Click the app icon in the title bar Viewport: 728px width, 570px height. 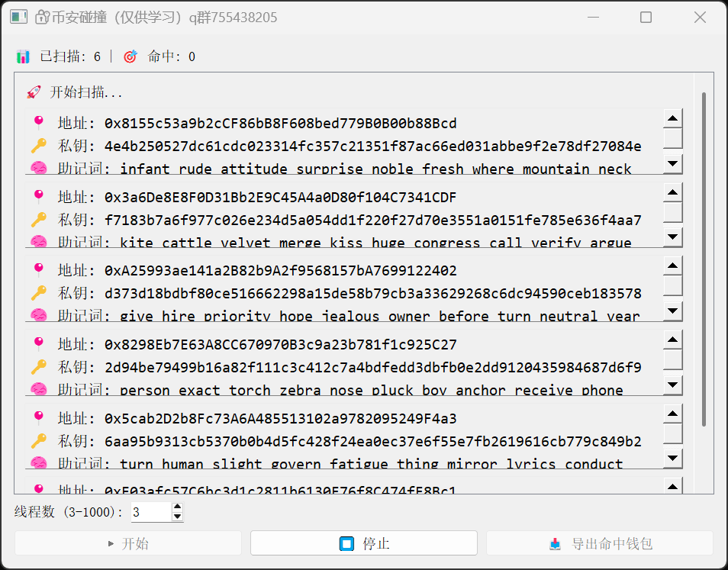[19, 17]
